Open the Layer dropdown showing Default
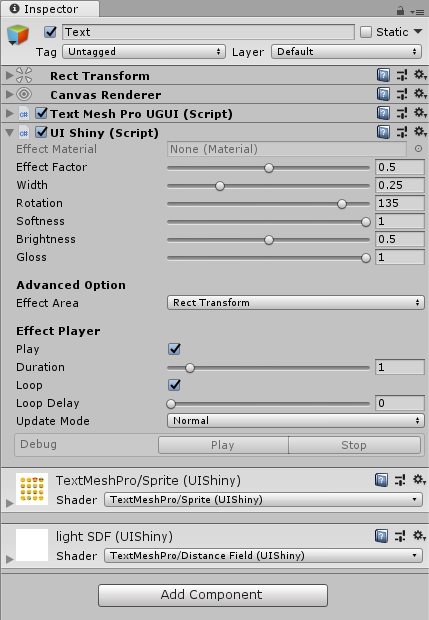Image resolution: width=429 pixels, height=620 pixels. pyautogui.click(x=346, y=52)
